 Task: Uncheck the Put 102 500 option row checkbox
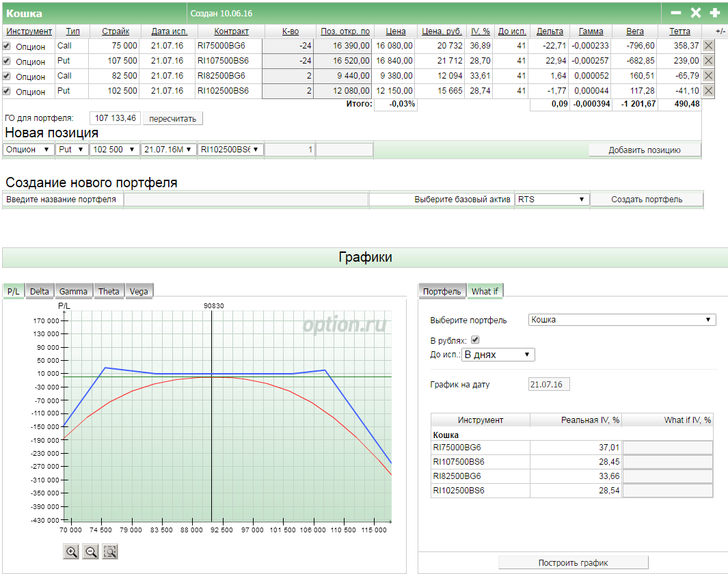(x=7, y=91)
